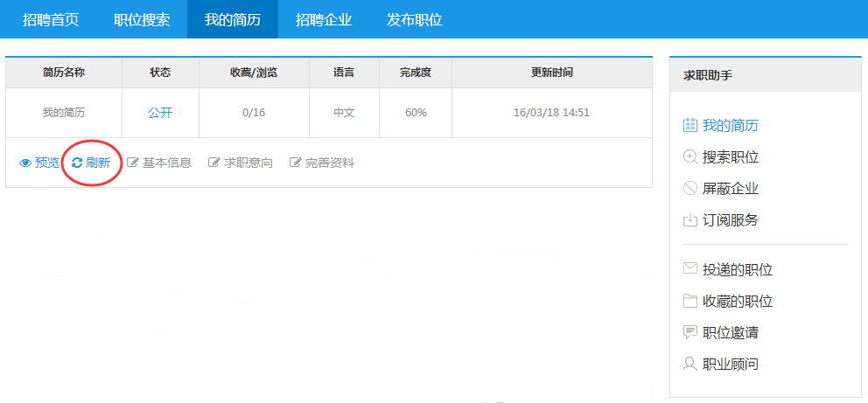Click the edit icon beside 基本信息

pos(133,163)
